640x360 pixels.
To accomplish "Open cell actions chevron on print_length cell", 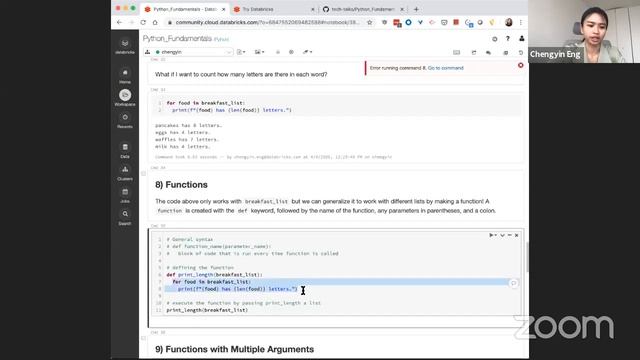I will [502, 235].
